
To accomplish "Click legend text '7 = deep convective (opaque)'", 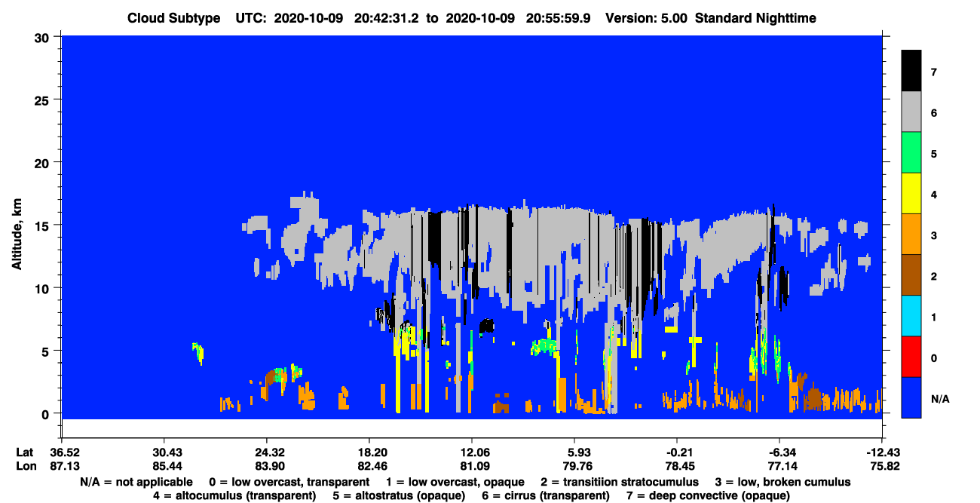I will [x=709, y=495].
